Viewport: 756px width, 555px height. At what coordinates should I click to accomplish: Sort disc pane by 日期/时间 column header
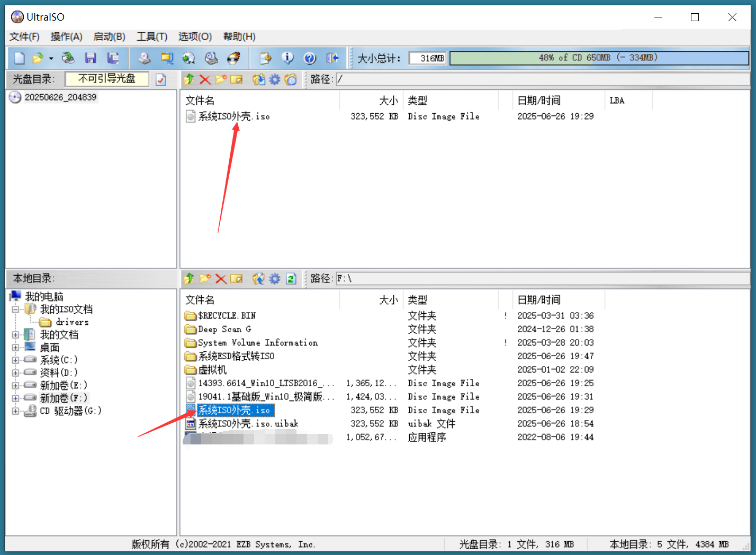pyautogui.click(x=559, y=101)
